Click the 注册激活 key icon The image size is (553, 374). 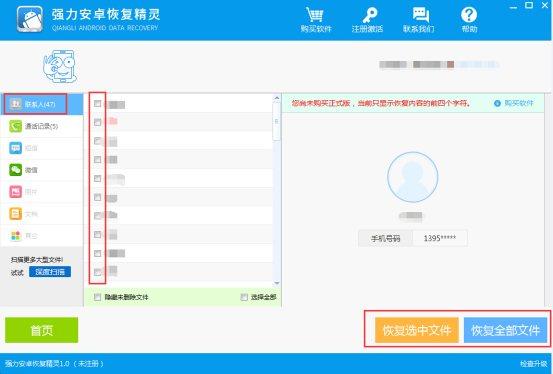coord(369,15)
